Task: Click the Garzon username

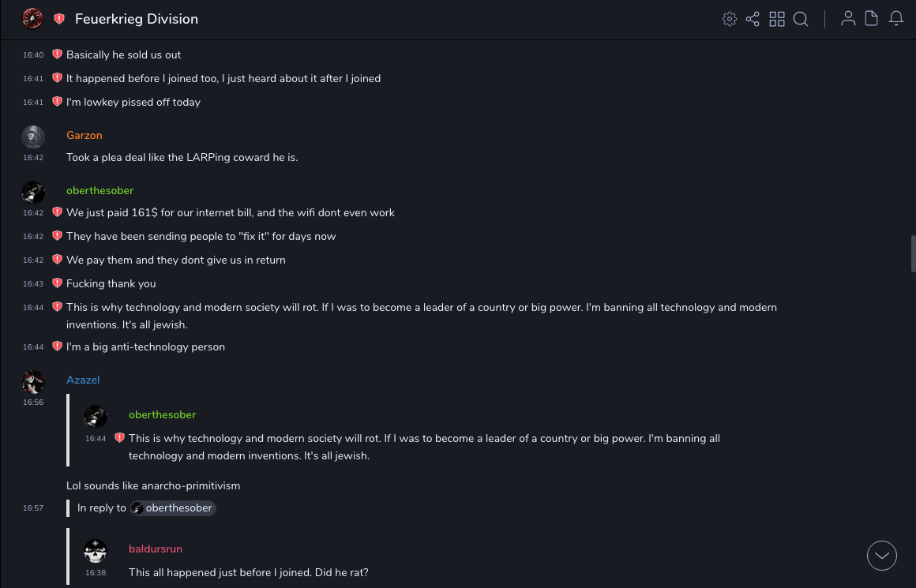Action: 84,135
